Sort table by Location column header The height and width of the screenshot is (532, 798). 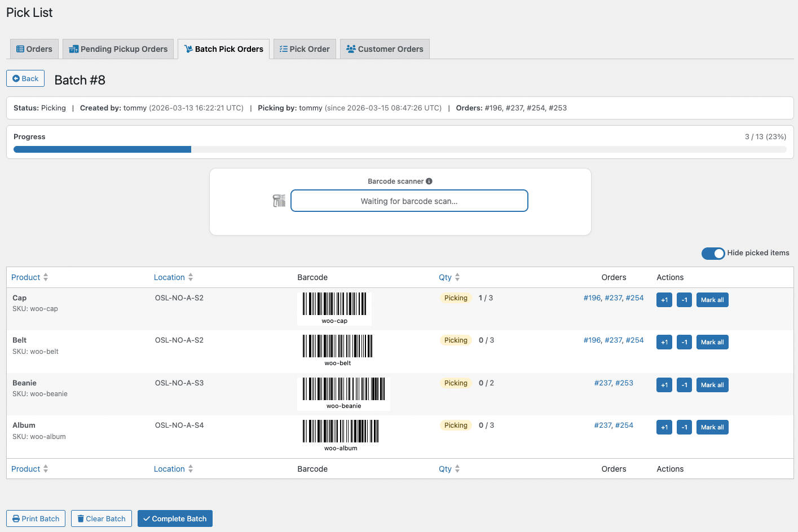[169, 277]
